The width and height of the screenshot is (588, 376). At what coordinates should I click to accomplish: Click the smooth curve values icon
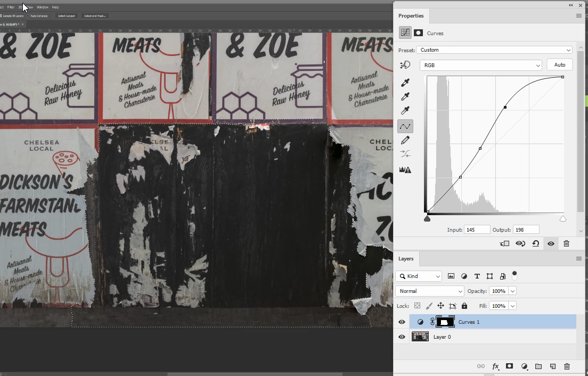tap(405, 154)
